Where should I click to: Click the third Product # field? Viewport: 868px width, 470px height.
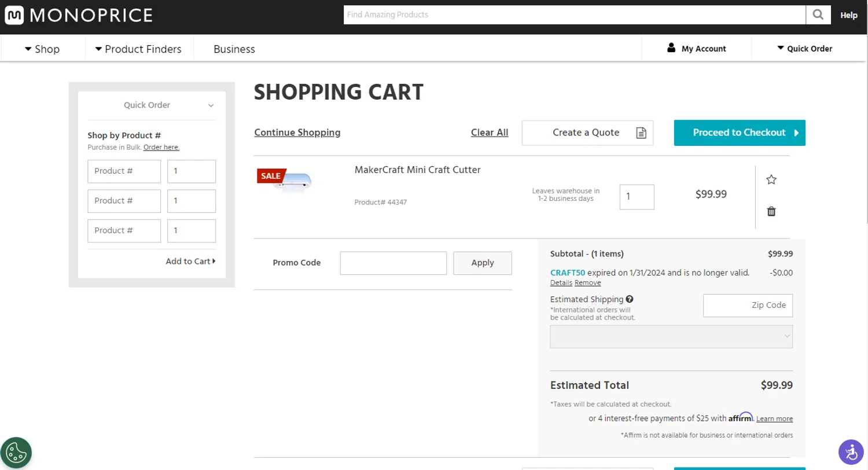(124, 230)
